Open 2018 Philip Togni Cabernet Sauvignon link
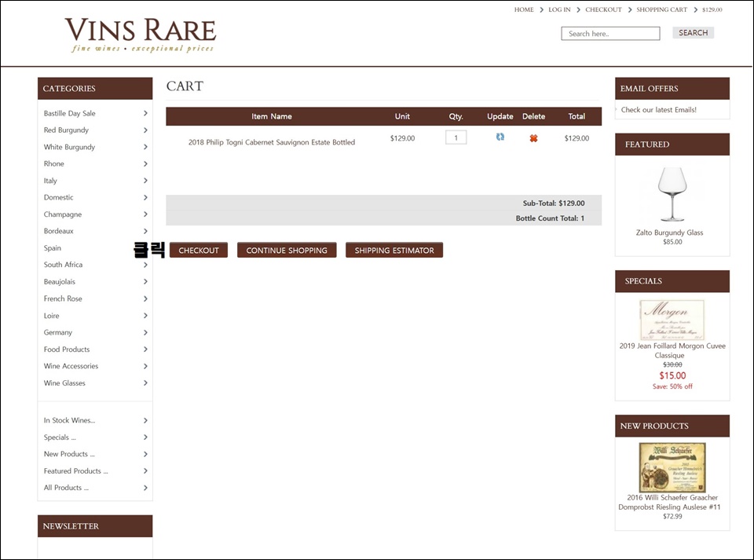 (272, 142)
